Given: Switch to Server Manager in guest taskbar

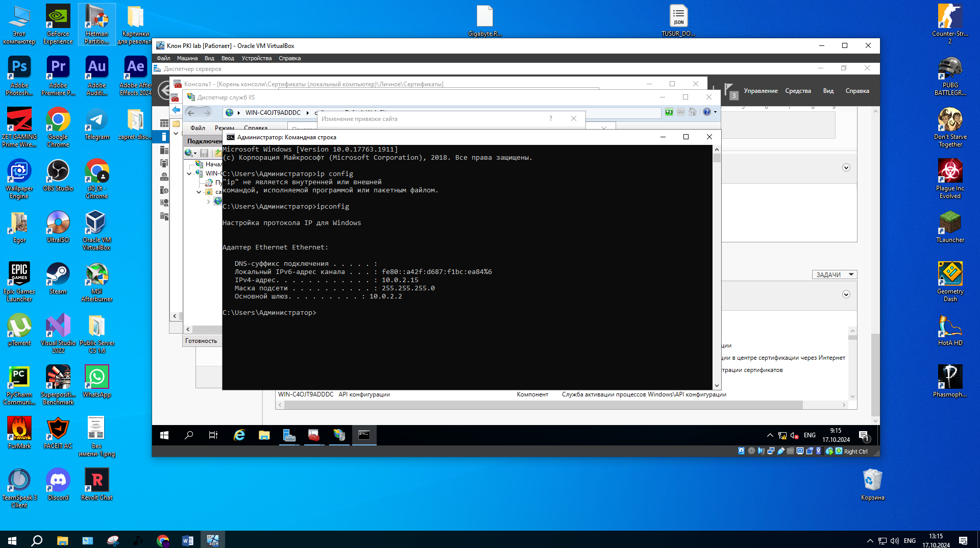Looking at the screenshot, I should [x=289, y=435].
